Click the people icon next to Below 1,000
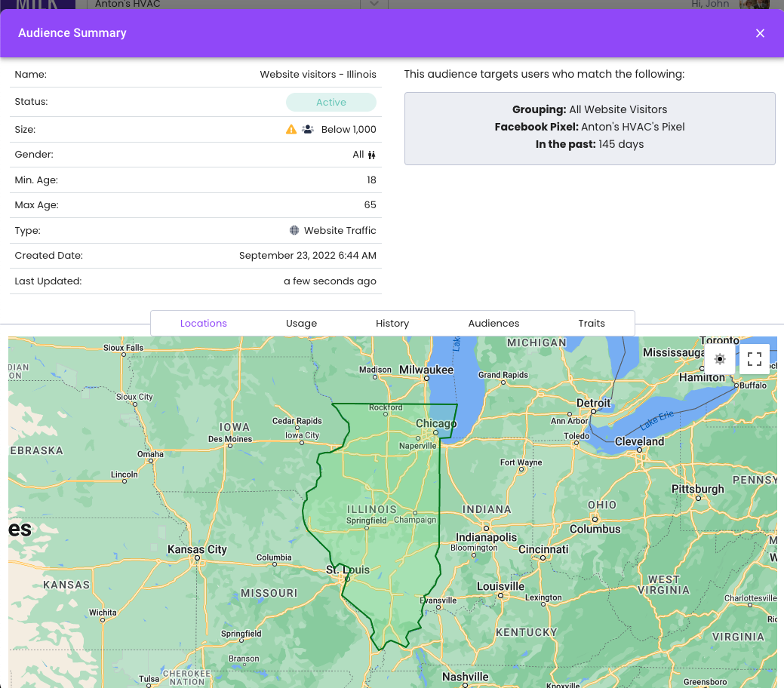Image resolution: width=784 pixels, height=688 pixels. pos(307,129)
